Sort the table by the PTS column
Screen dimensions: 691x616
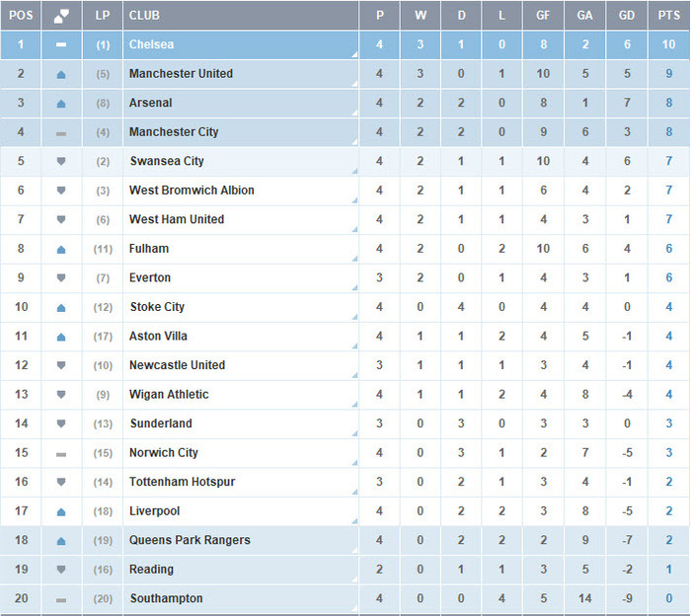coord(668,16)
